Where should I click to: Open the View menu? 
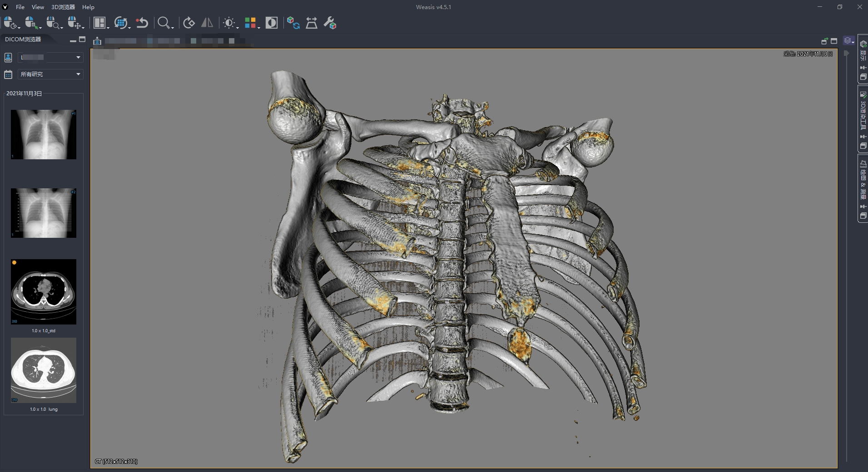pos(38,7)
